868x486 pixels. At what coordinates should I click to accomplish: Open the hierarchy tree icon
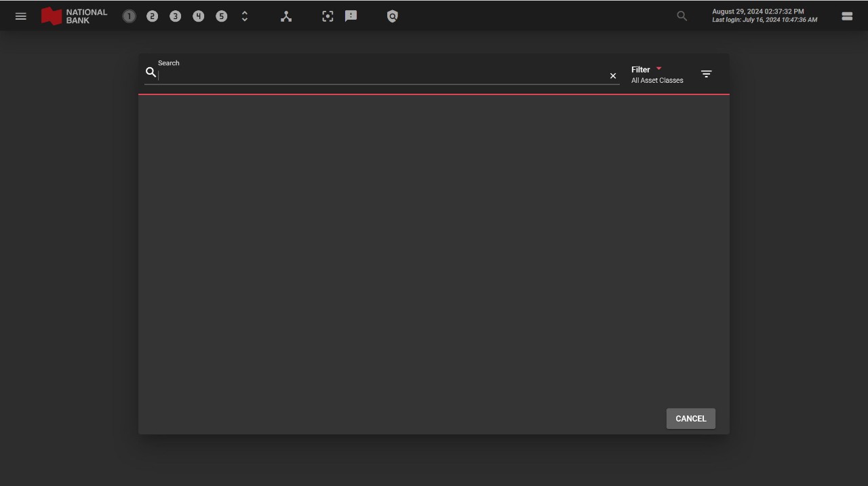pos(286,16)
